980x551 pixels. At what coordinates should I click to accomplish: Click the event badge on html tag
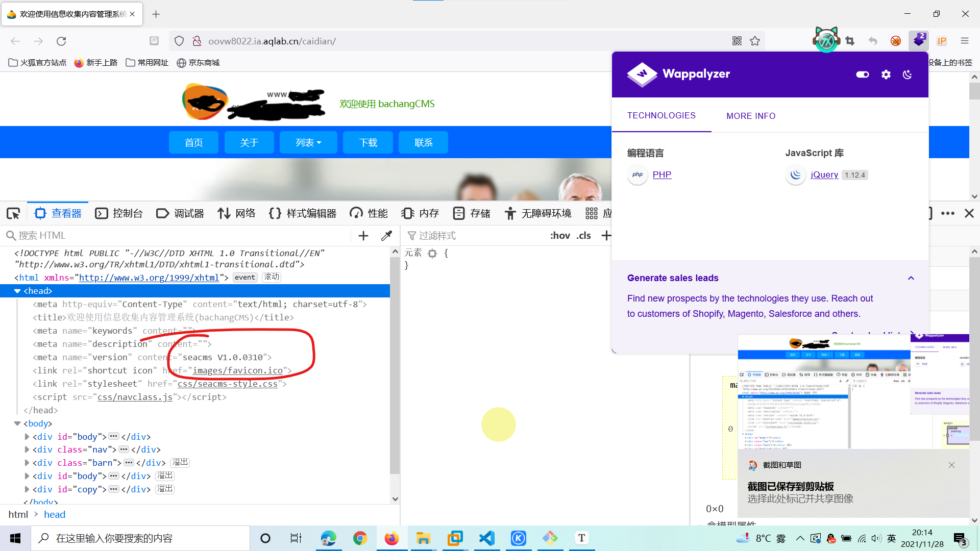[x=245, y=278]
